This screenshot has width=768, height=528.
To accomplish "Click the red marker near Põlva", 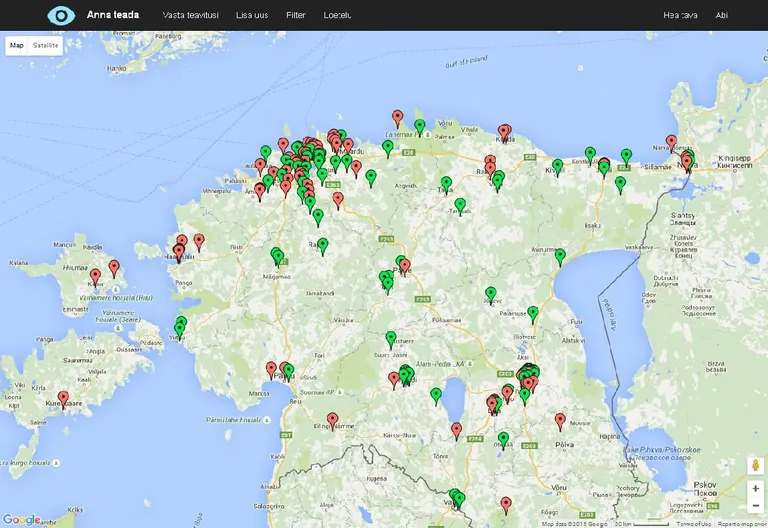I will click(560, 420).
